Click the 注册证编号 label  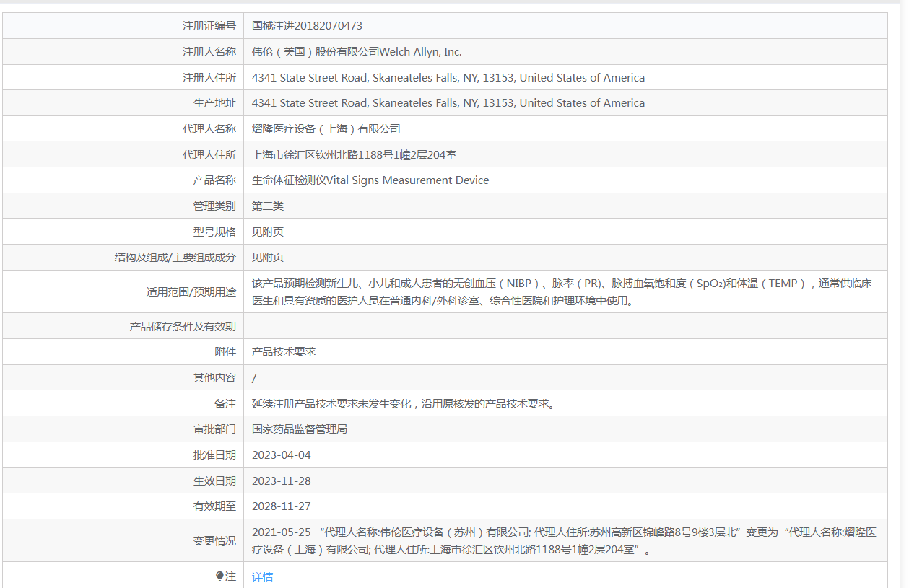click(209, 26)
